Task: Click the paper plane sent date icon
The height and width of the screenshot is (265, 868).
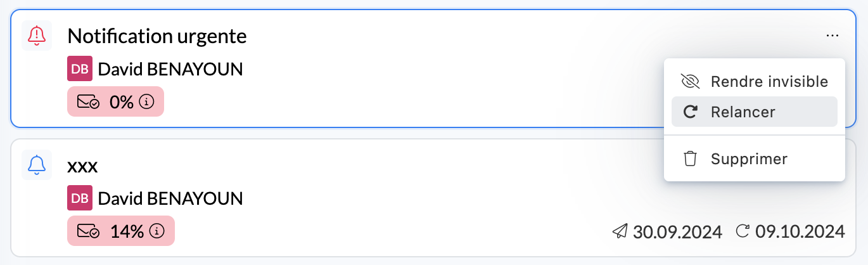Action: coord(620,231)
